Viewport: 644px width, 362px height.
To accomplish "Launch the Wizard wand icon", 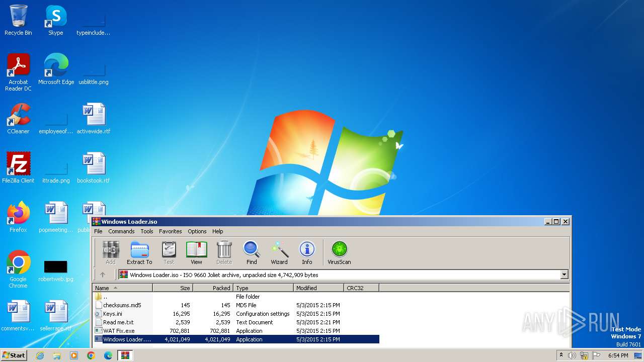I will pyautogui.click(x=279, y=252).
